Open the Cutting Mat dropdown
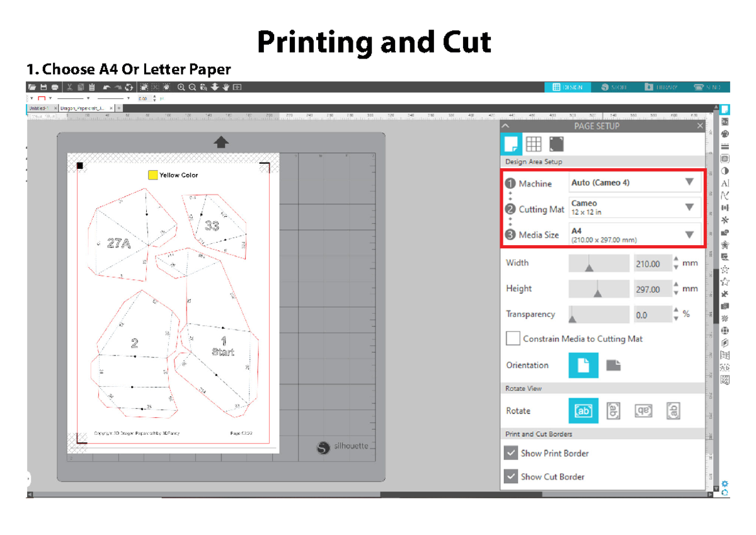Viewport: 756px width, 535px height. [x=634, y=207]
